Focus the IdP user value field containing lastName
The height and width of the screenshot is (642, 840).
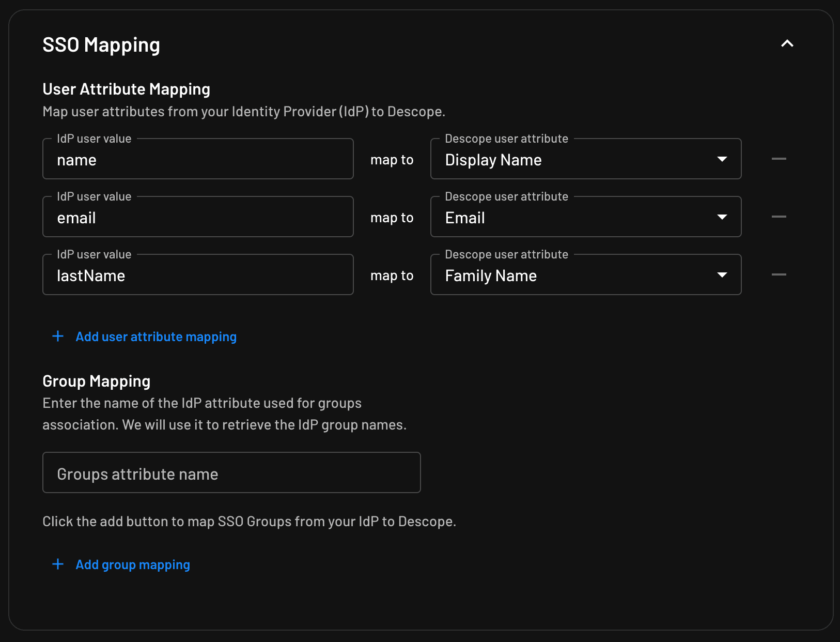coord(198,274)
